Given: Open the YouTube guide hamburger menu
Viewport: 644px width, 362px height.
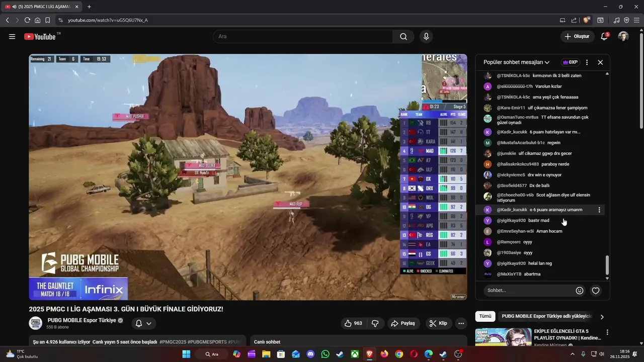Looking at the screenshot, I should 12,37.
